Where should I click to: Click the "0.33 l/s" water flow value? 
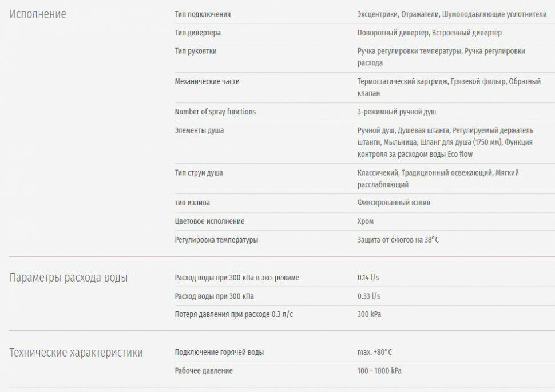click(x=368, y=296)
